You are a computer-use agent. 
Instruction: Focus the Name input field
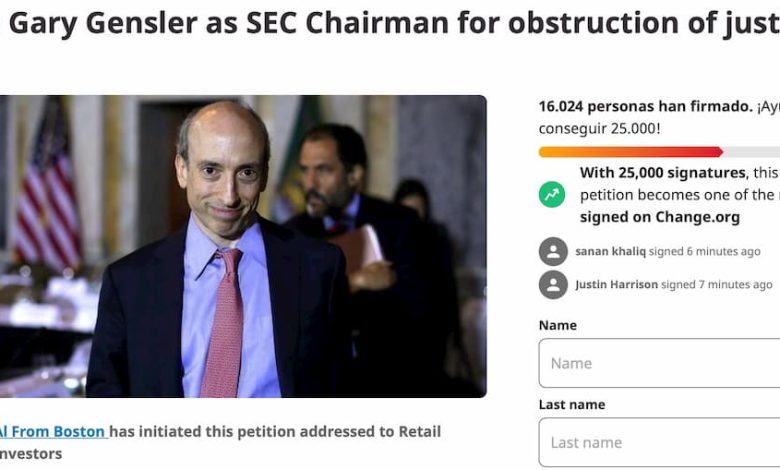[x=660, y=363]
